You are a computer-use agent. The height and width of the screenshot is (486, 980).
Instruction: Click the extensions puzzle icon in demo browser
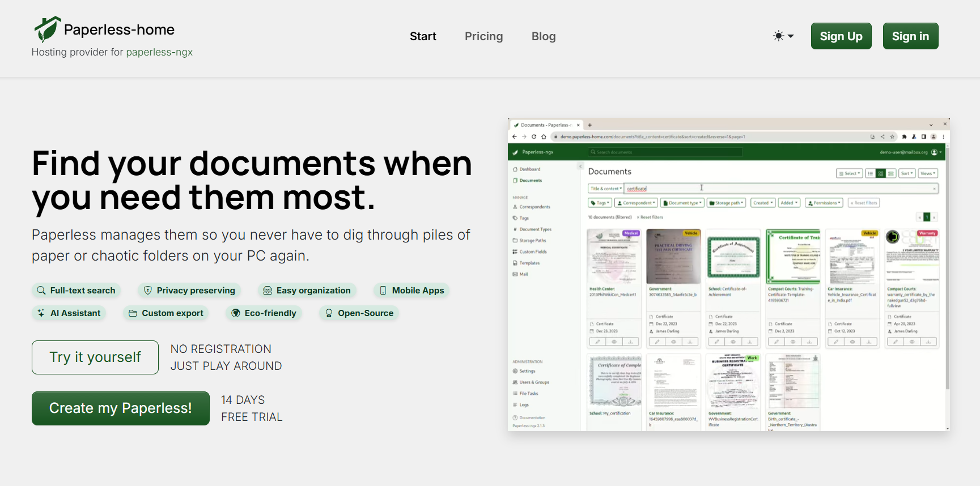pyautogui.click(x=904, y=137)
